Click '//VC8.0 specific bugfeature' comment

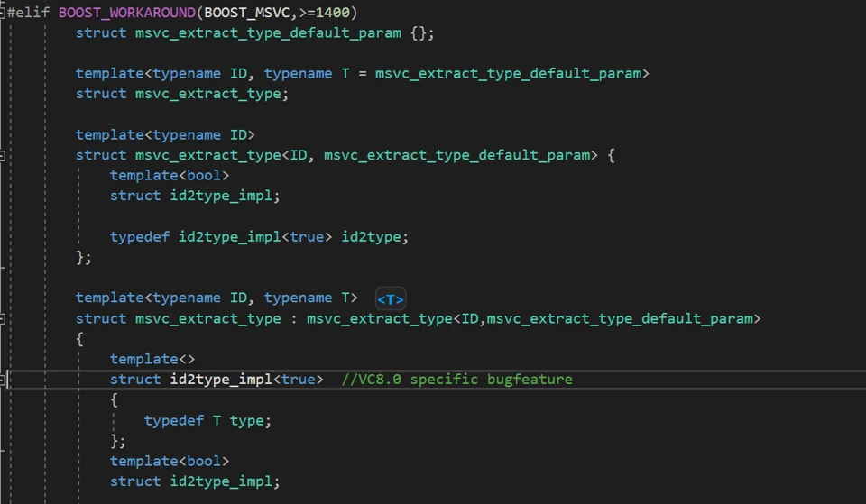[456, 380]
